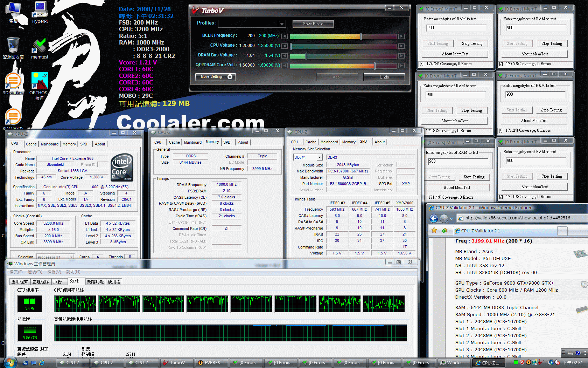
Task: Open the Slot #1 dropdown in CPU-Z SPD
Action: coord(319,157)
